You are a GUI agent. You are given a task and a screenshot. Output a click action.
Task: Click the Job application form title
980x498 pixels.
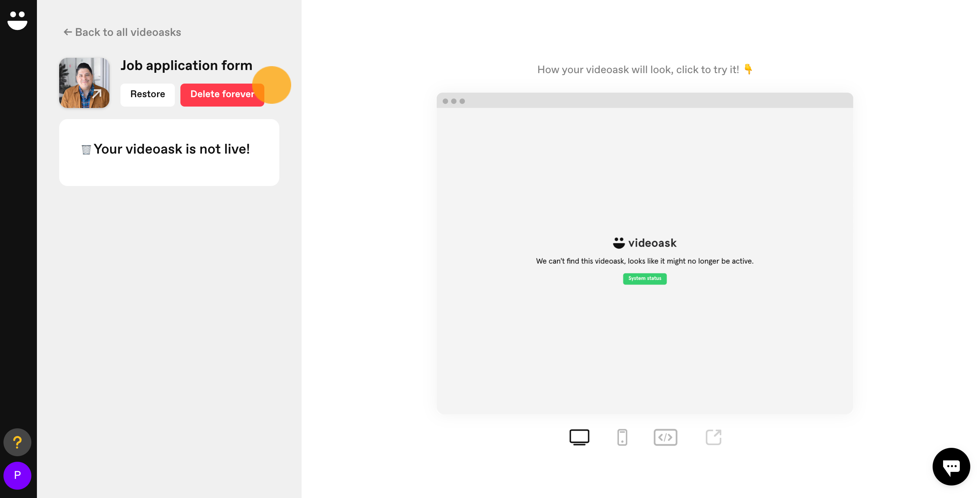pos(186,65)
